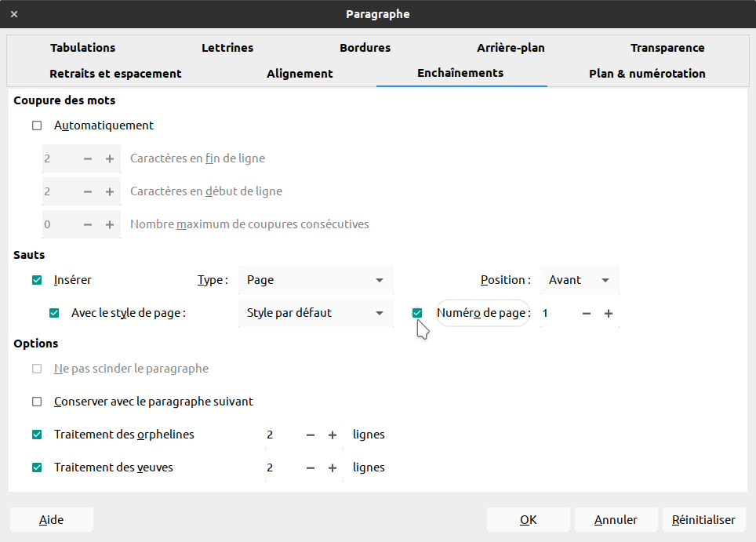Expand the Style par défaut dropdown
Image resolution: width=756 pixels, height=542 pixels.
tap(316, 313)
